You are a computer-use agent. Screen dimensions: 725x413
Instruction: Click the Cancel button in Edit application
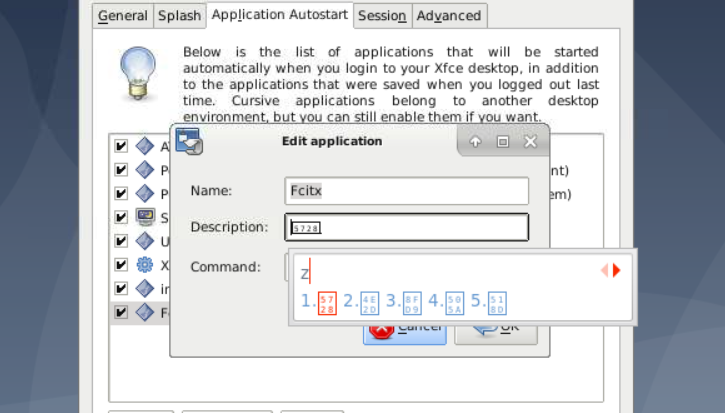coord(405,334)
